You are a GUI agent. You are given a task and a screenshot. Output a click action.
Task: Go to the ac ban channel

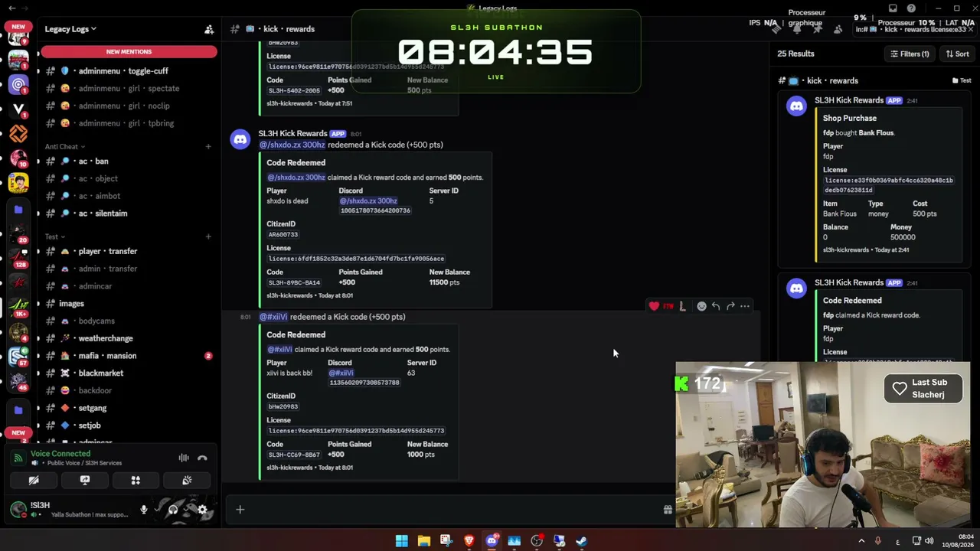129,161
